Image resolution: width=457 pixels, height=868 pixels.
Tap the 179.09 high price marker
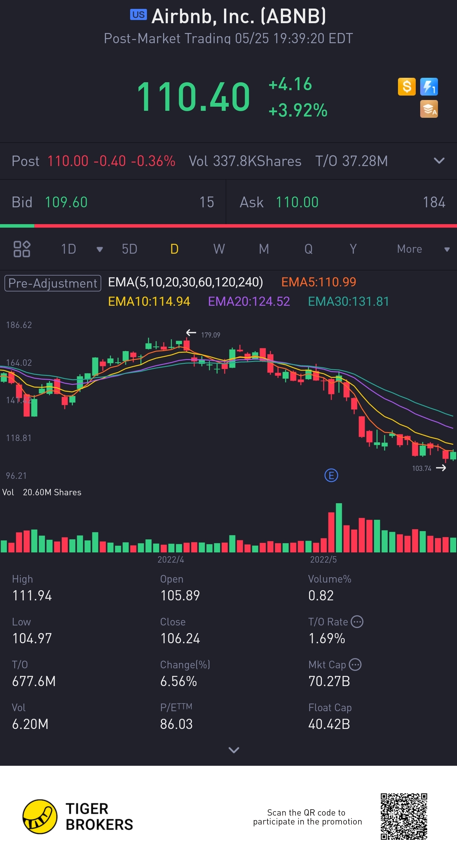click(x=210, y=335)
